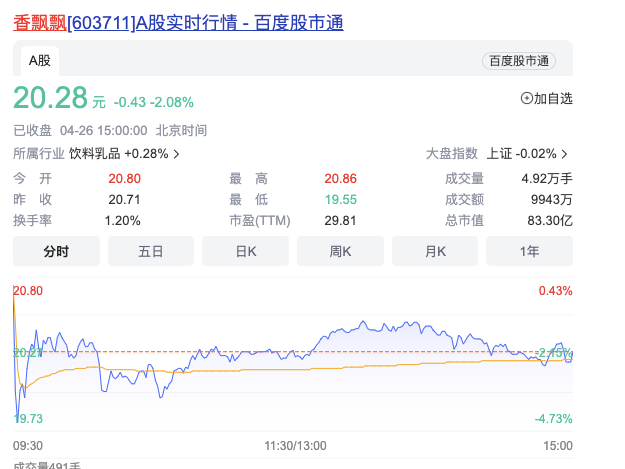Select the 1年 one-year chart range
Screen dimensions: 625x469
coord(530,251)
